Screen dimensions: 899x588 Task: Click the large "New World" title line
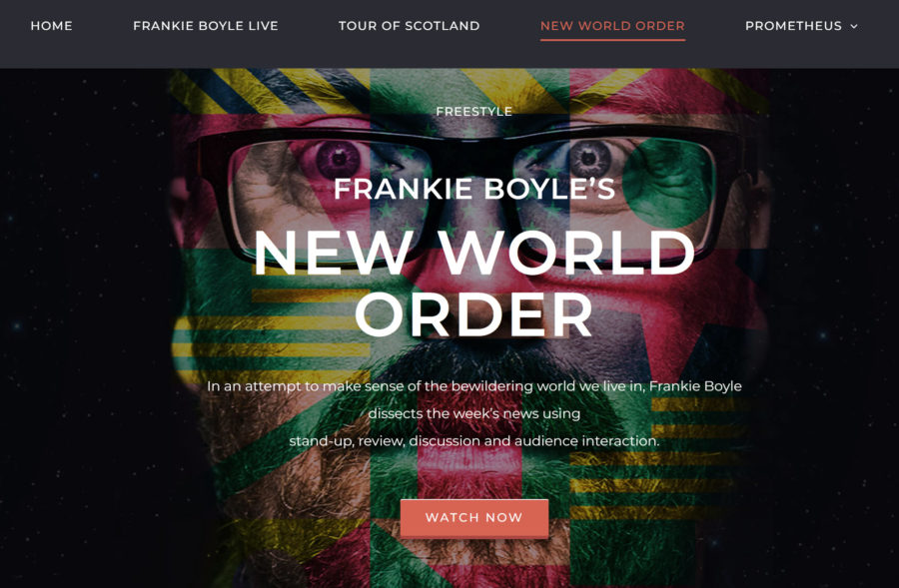click(x=474, y=253)
